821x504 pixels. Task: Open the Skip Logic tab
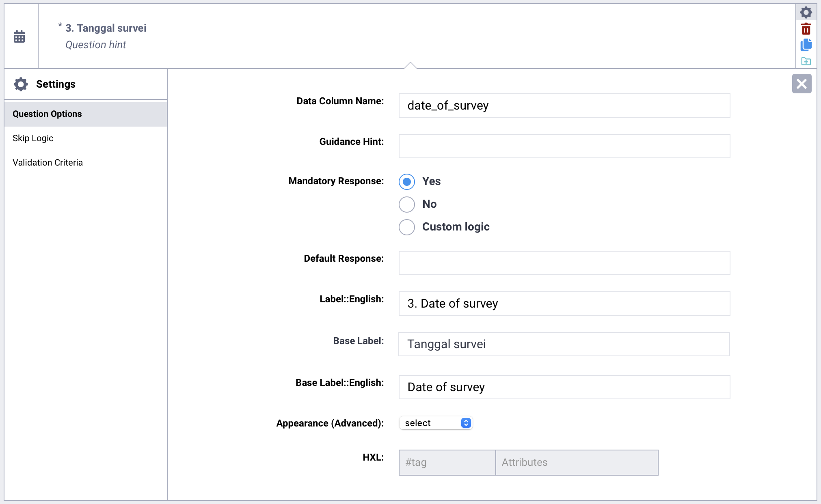click(33, 138)
